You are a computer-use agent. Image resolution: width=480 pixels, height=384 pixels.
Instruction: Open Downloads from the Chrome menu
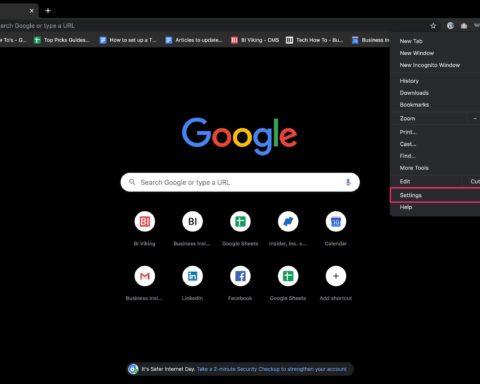click(x=435, y=93)
